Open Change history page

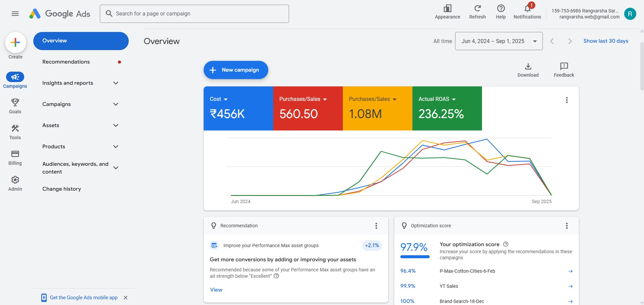click(62, 189)
